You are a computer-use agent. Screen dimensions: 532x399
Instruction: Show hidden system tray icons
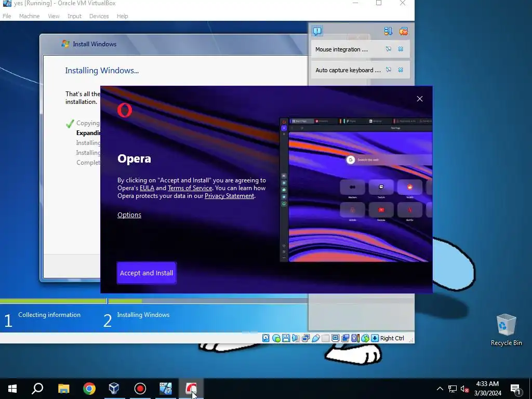[440, 389]
